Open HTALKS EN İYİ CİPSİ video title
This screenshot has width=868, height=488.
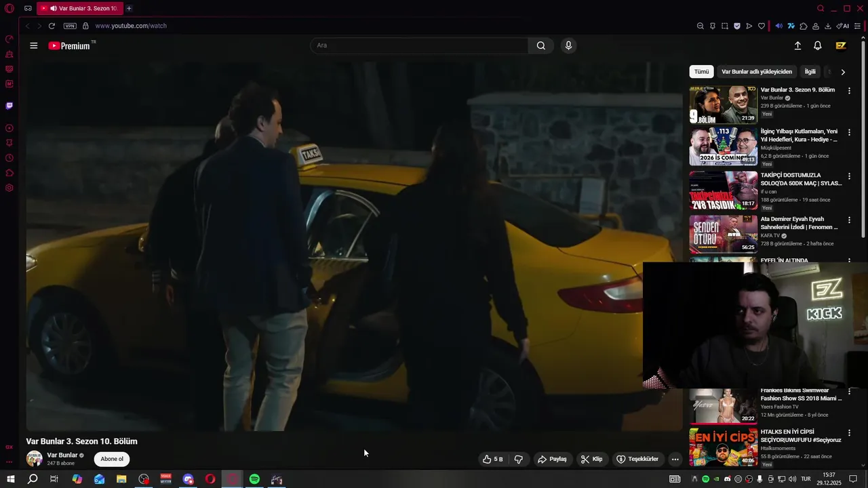[801, 436]
